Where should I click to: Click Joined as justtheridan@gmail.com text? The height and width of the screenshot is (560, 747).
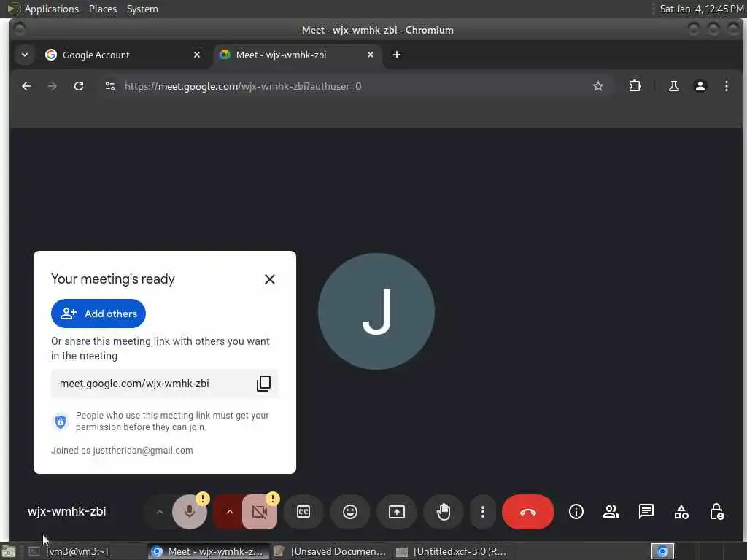pos(122,451)
